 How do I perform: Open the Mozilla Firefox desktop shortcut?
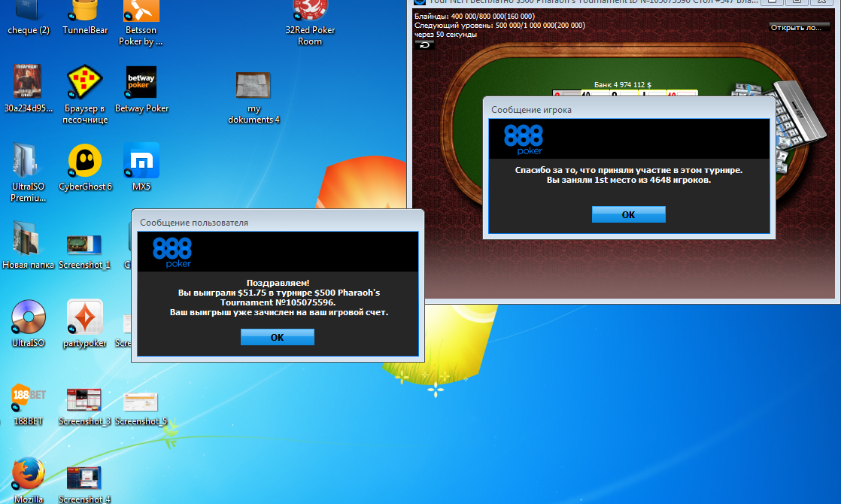click(x=29, y=480)
